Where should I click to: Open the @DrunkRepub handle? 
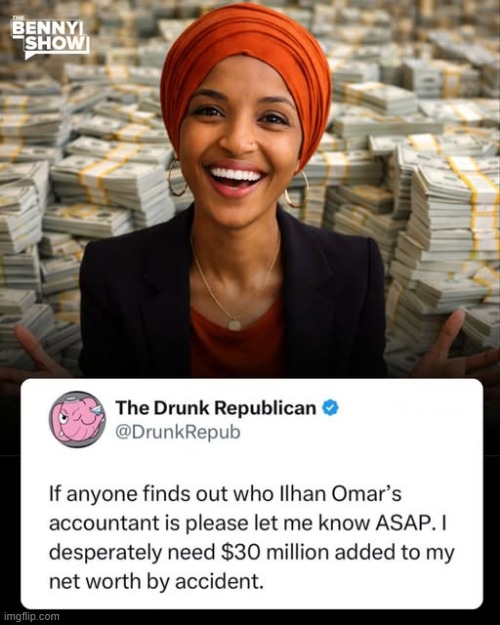click(178, 432)
